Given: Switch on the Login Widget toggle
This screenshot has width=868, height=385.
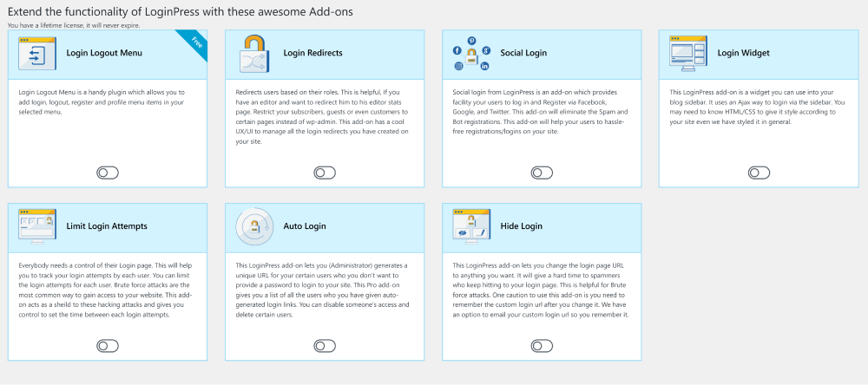Looking at the screenshot, I should [759, 173].
